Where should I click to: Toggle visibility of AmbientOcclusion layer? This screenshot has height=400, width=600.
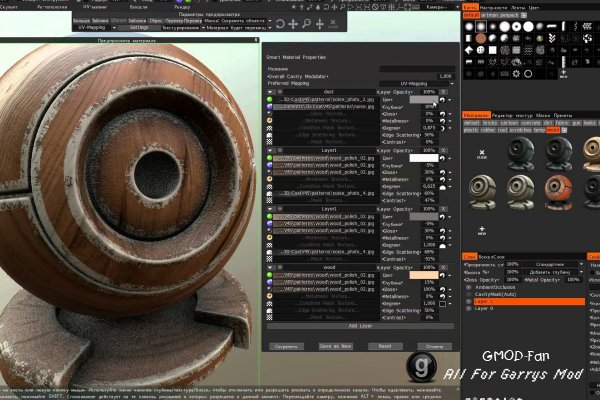pos(468,287)
